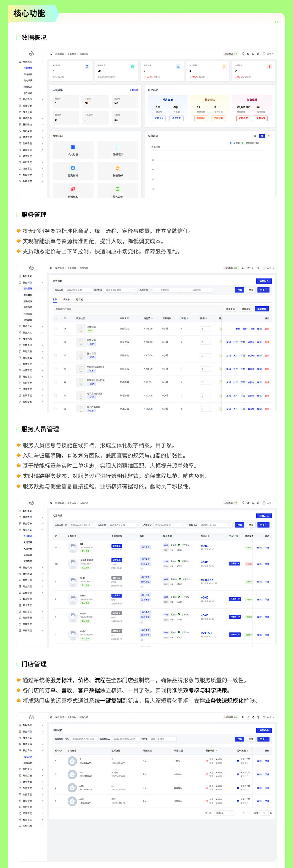Open 师傅报表 in the dashboard sidebar

click(x=28, y=74)
